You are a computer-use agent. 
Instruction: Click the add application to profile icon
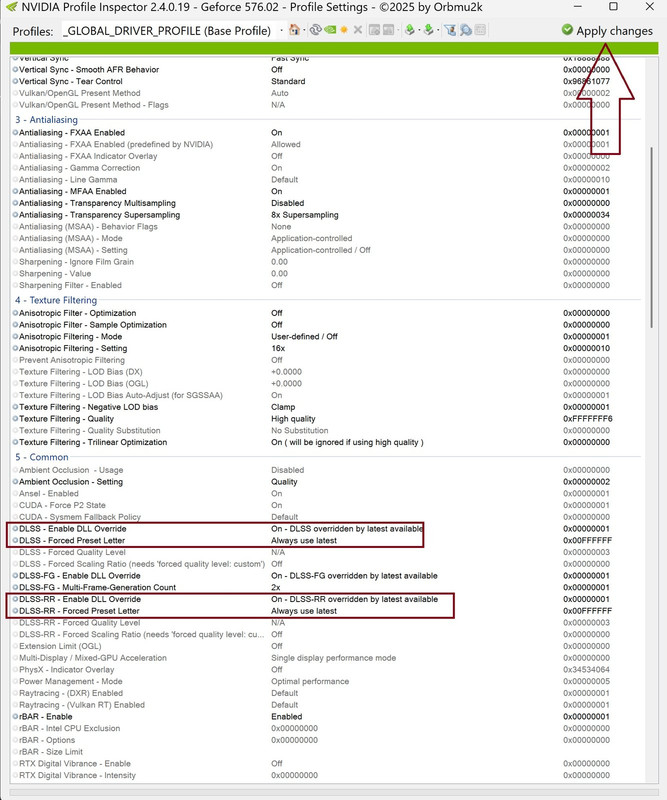[374, 30]
